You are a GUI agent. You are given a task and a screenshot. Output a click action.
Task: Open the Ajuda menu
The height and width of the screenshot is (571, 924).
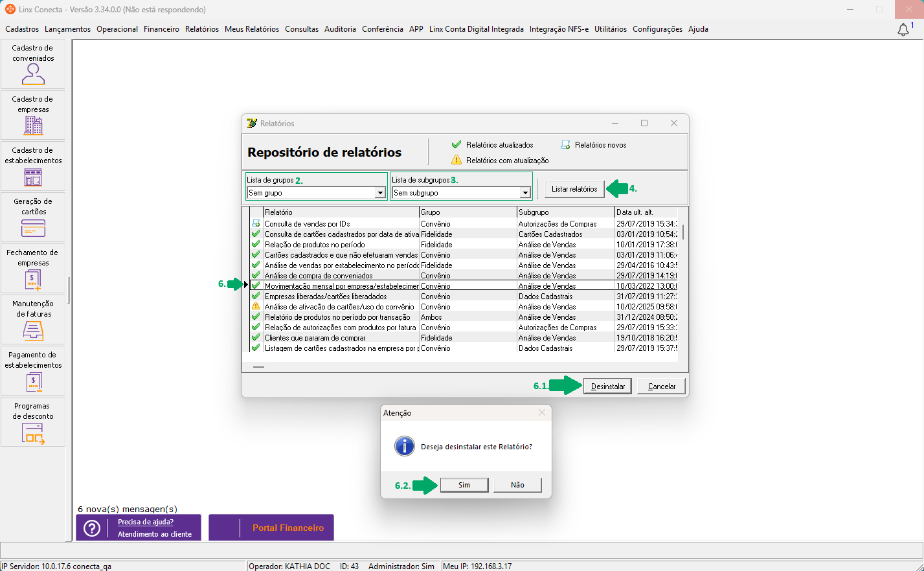(698, 29)
